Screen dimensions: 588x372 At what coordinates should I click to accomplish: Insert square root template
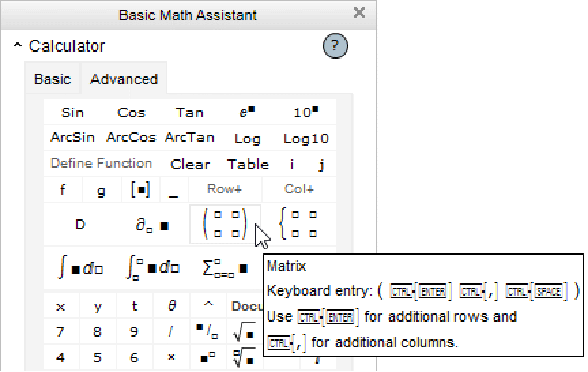click(x=244, y=332)
